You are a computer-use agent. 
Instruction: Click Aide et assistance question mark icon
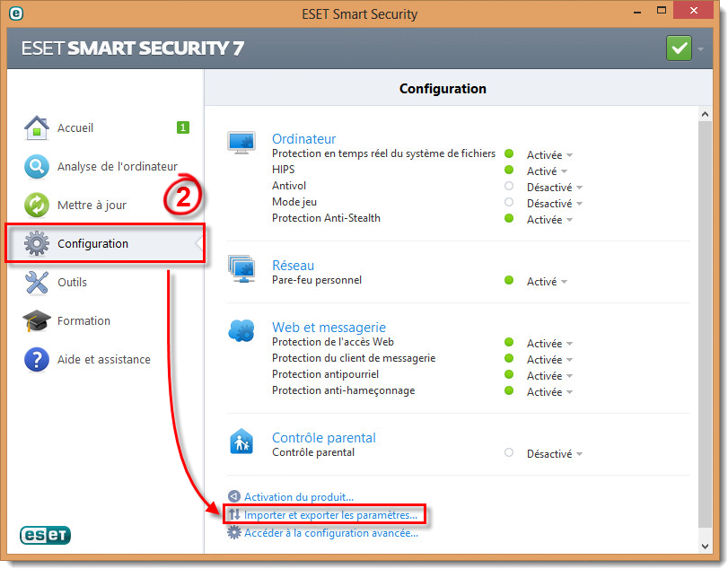pyautogui.click(x=36, y=359)
